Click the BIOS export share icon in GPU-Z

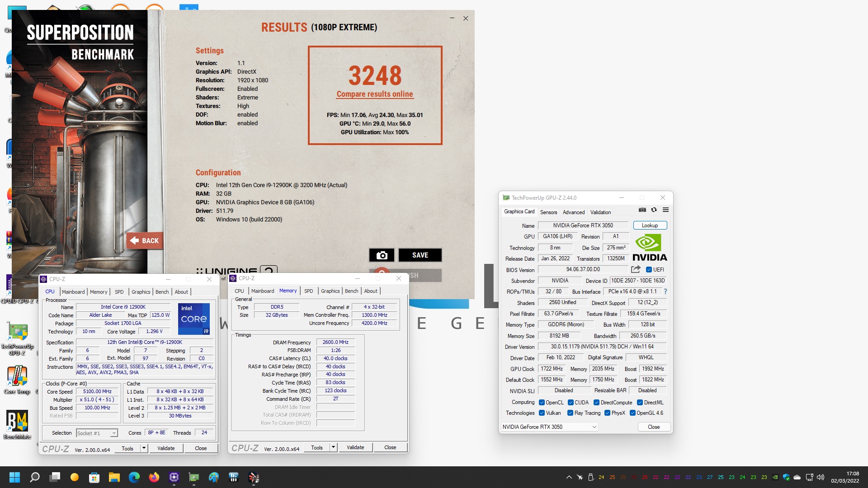[x=636, y=269]
